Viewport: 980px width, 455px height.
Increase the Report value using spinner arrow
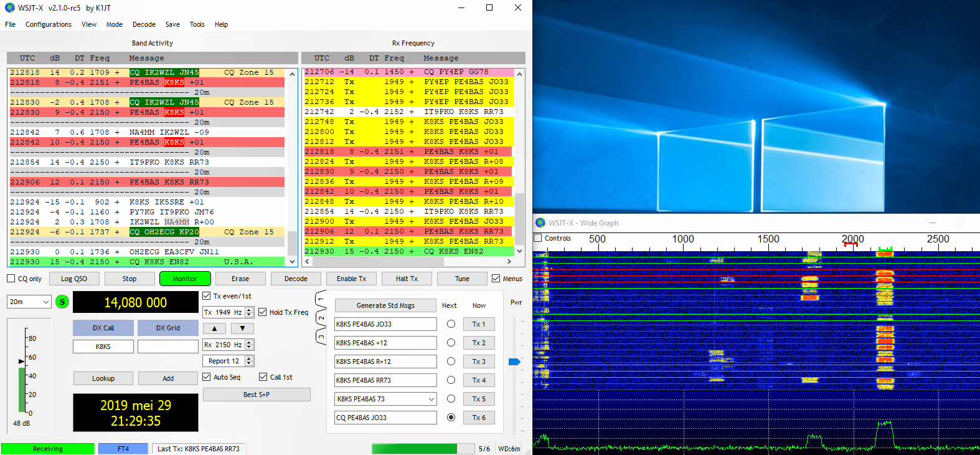[249, 358]
